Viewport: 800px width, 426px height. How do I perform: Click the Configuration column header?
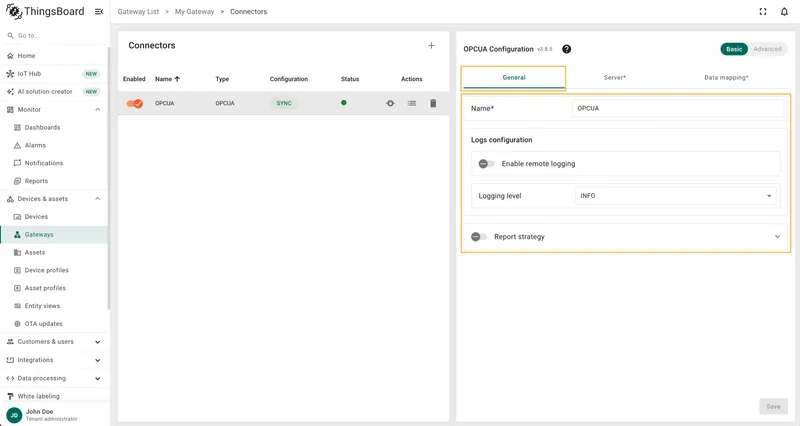pos(289,79)
